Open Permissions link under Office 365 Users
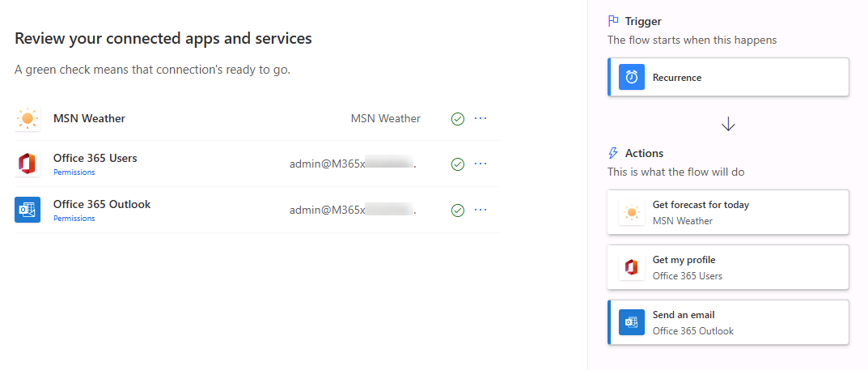 point(74,172)
